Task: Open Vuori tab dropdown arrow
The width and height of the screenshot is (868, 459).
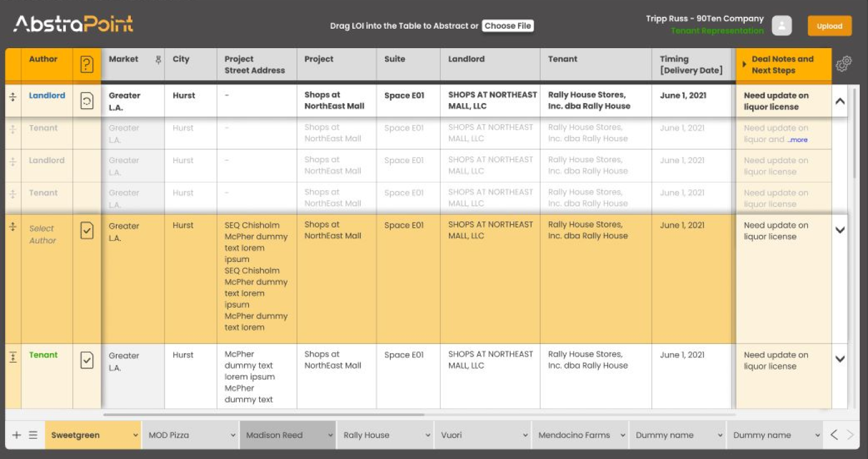Action: (x=526, y=435)
